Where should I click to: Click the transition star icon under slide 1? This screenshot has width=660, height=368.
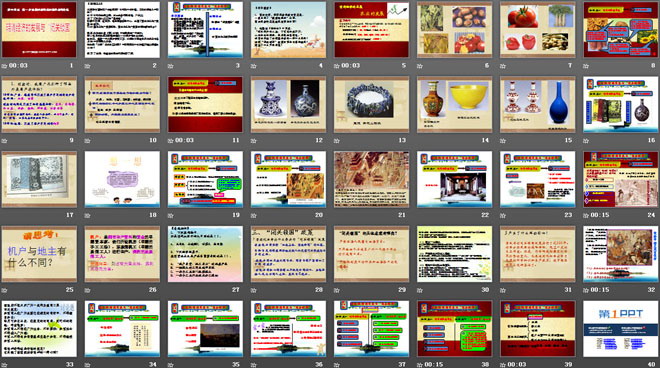[x=4, y=66]
